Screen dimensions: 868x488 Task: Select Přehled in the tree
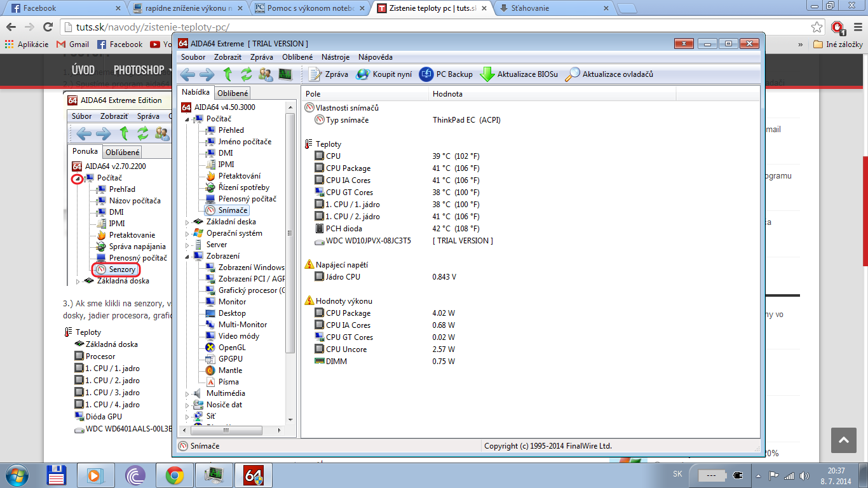click(x=231, y=130)
